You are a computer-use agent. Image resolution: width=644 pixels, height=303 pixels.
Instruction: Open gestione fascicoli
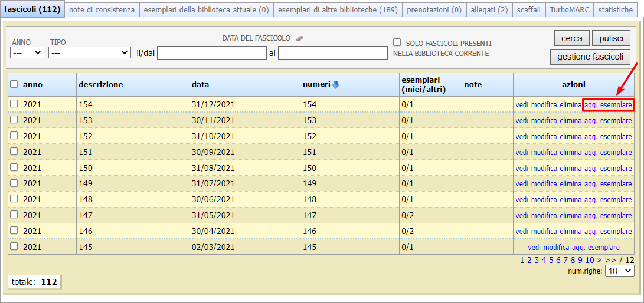(590, 57)
